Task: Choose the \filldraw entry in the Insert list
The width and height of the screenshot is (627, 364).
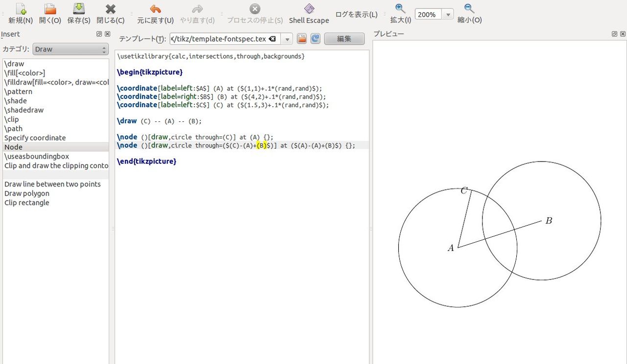Action: (x=56, y=82)
